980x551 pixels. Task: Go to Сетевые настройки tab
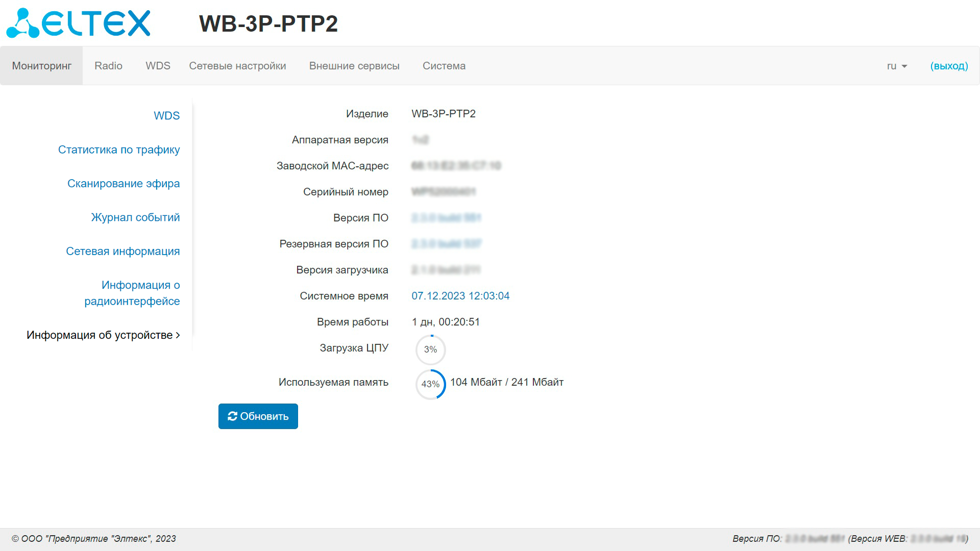click(237, 66)
